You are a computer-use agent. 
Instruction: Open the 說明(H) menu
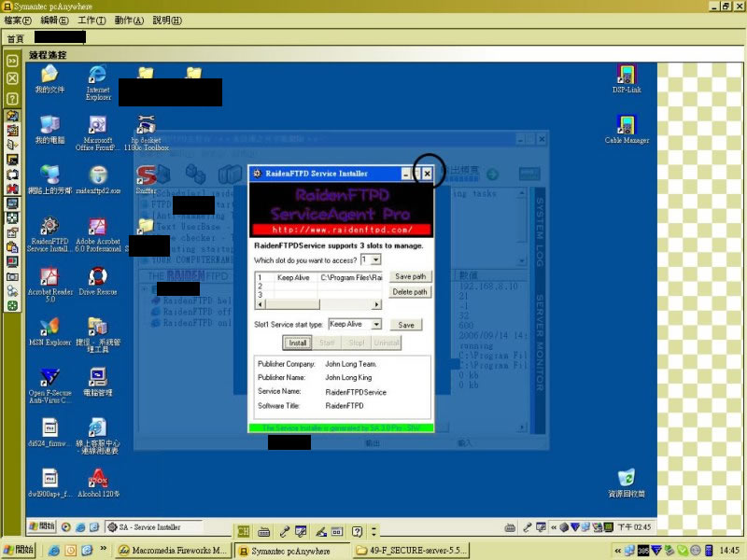[x=167, y=21]
